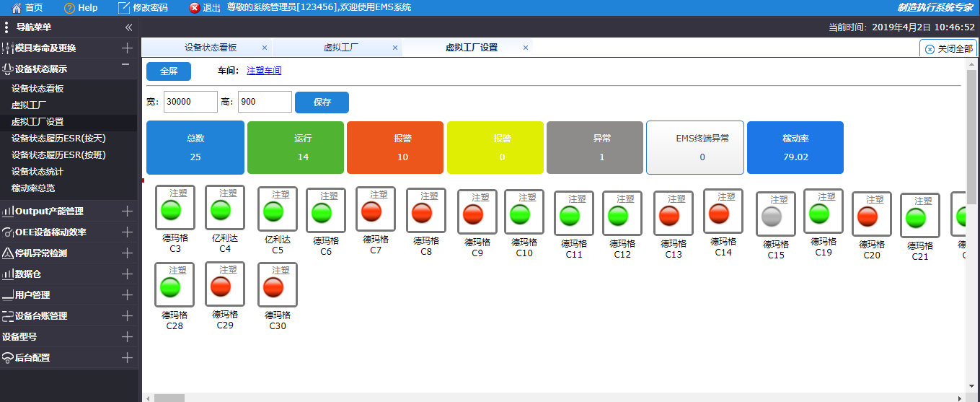Click the red status light of machine C30
The image size is (980, 402).
[x=273, y=287]
